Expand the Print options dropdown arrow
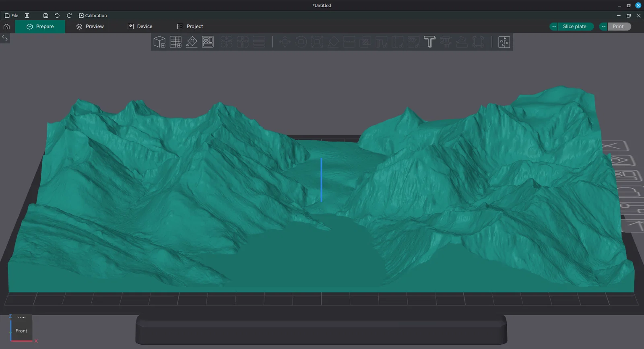Image resolution: width=644 pixels, height=349 pixels. (x=603, y=27)
